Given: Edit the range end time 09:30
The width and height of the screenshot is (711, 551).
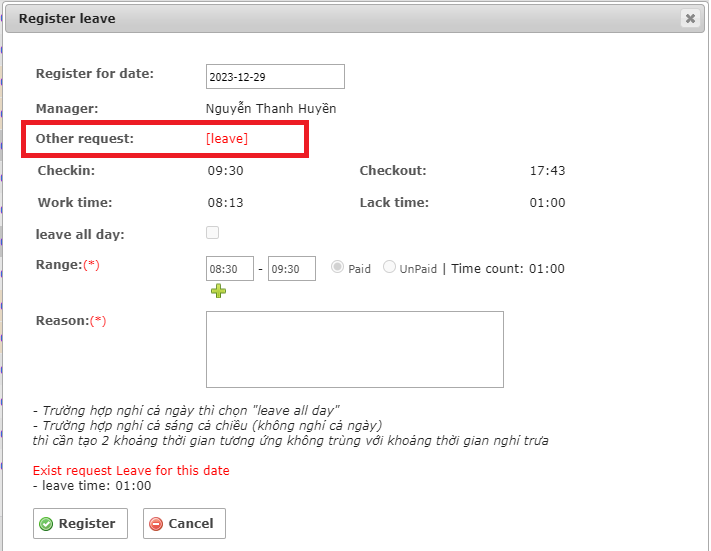Looking at the screenshot, I should point(292,268).
